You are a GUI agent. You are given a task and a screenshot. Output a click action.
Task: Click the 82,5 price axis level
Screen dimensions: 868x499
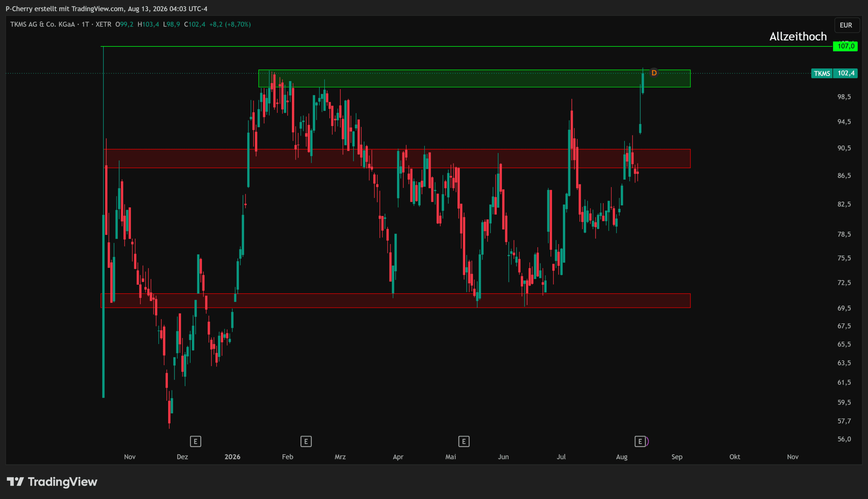844,204
